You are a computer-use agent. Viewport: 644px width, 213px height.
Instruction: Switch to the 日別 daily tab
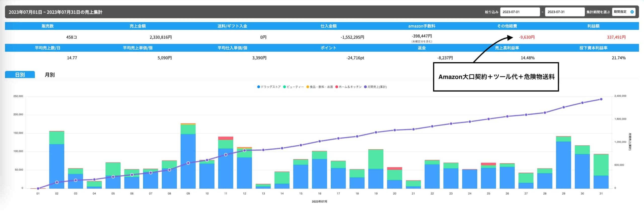pyautogui.click(x=20, y=75)
